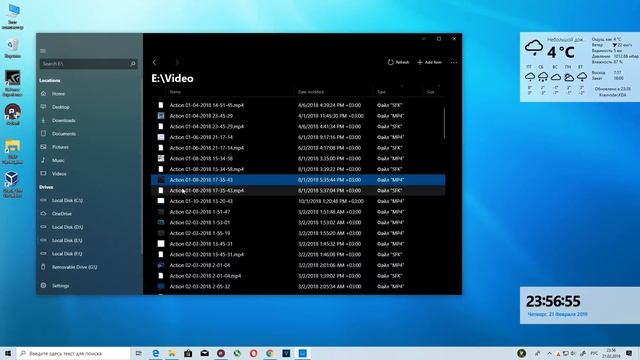Screen dimensions: 640x360
Task: Open Pictures location
Action: point(60,147)
